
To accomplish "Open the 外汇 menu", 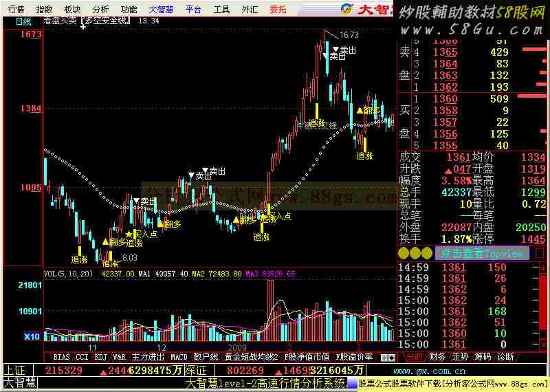I will (x=250, y=9).
